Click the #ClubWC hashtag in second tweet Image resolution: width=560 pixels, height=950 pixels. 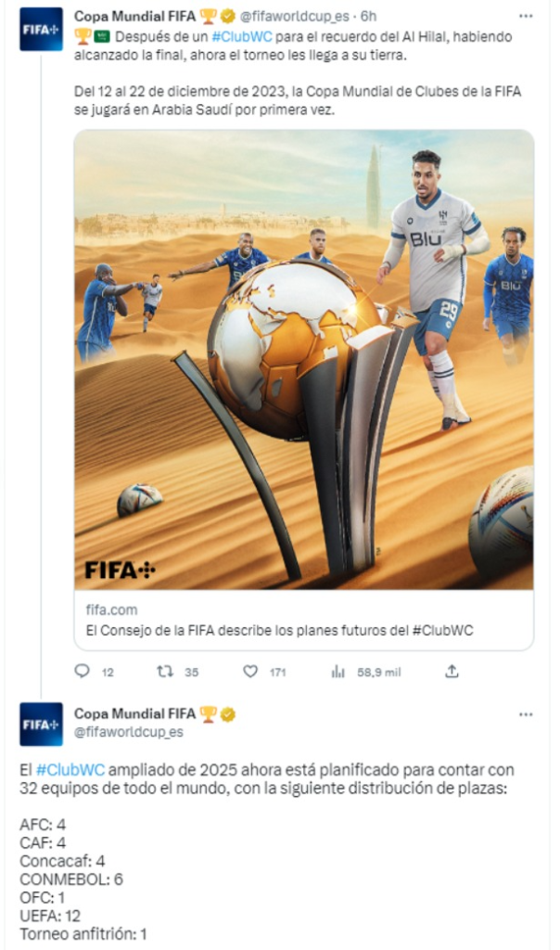[x=70, y=770]
